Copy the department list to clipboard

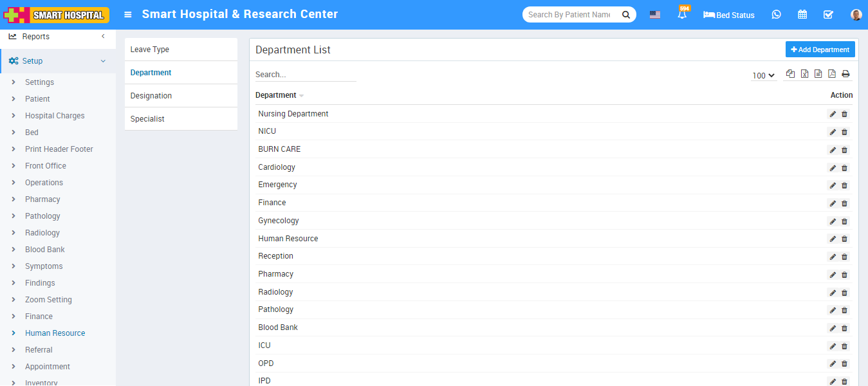click(x=790, y=74)
